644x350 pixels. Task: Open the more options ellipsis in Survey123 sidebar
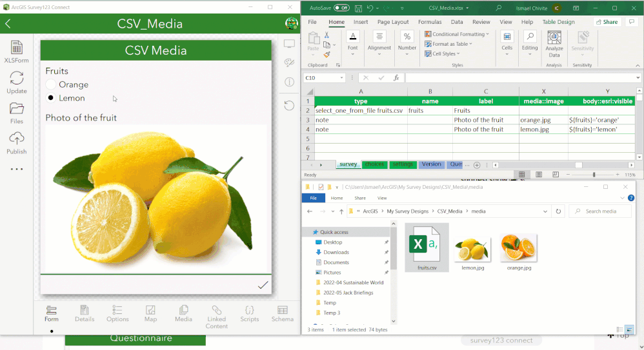(x=16, y=169)
